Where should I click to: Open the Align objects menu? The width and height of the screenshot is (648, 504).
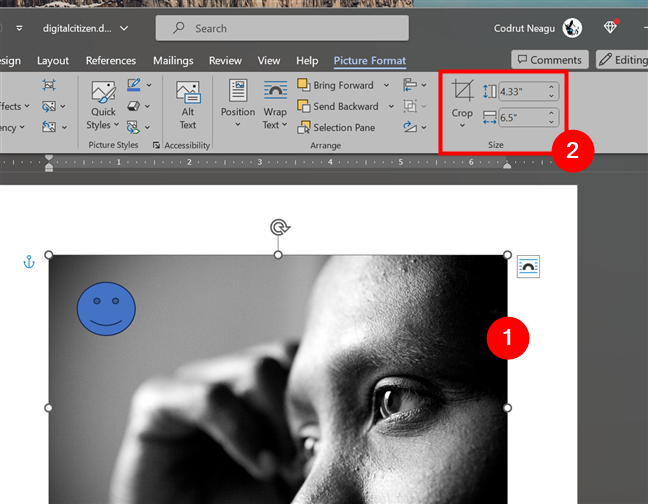(x=415, y=85)
